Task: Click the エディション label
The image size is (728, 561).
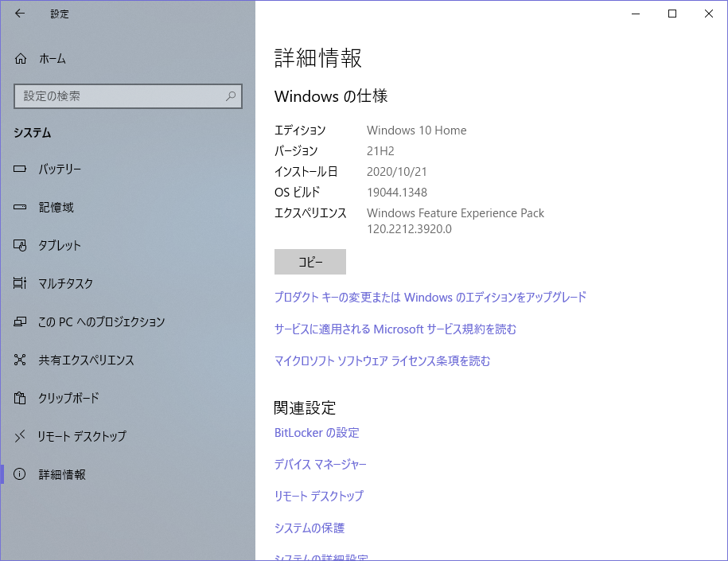Action: (x=300, y=130)
